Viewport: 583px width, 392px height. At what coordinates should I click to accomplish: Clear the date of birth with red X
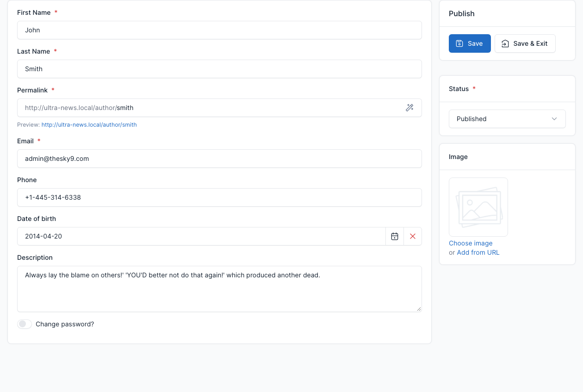(413, 236)
